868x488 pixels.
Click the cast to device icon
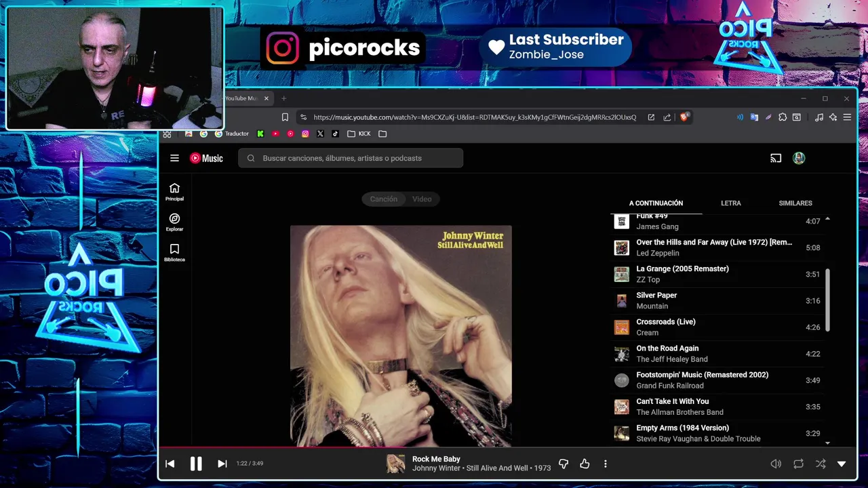point(776,158)
